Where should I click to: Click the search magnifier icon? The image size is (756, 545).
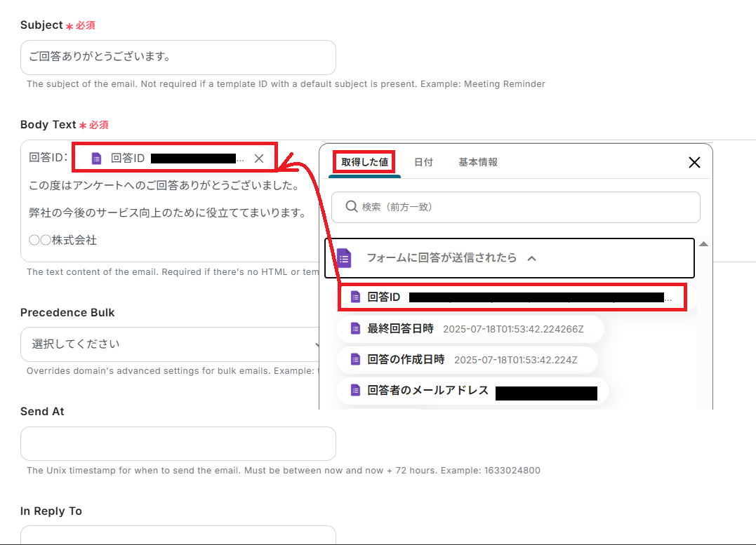(351, 206)
